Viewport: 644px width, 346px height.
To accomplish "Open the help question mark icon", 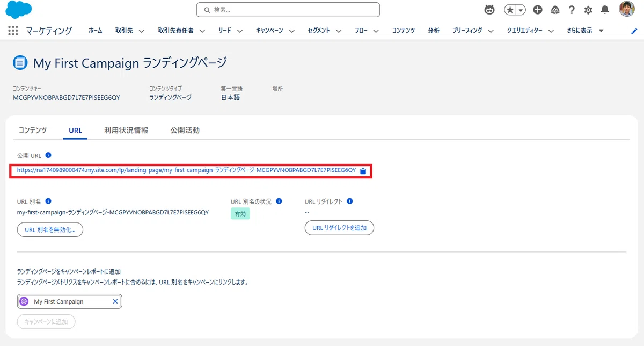I will click(x=572, y=10).
